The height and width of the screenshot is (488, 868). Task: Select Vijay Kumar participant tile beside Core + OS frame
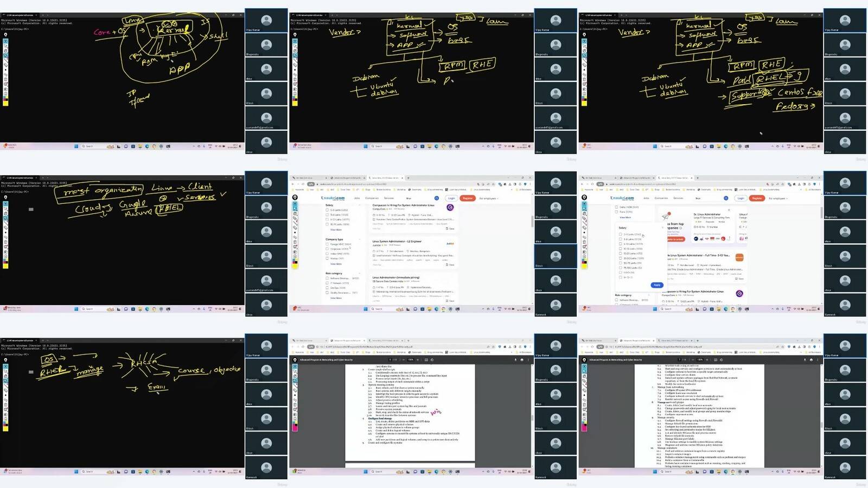266,21
